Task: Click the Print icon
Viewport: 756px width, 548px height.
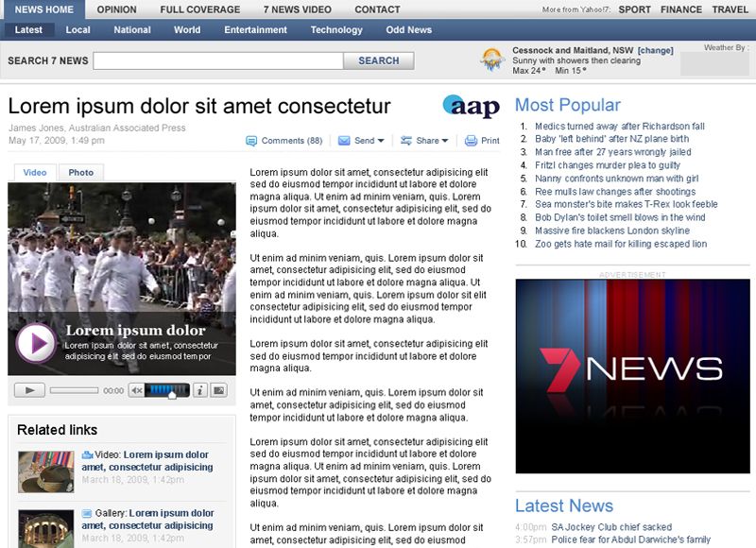Action: point(472,140)
